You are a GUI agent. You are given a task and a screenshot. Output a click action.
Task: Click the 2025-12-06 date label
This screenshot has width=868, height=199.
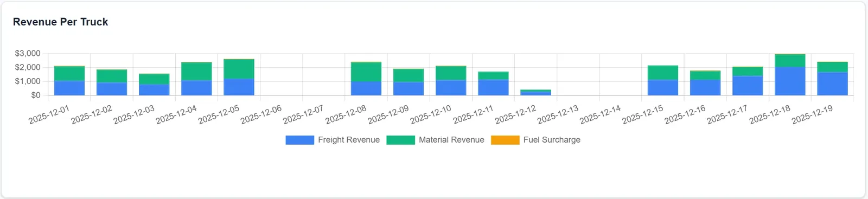click(x=261, y=114)
